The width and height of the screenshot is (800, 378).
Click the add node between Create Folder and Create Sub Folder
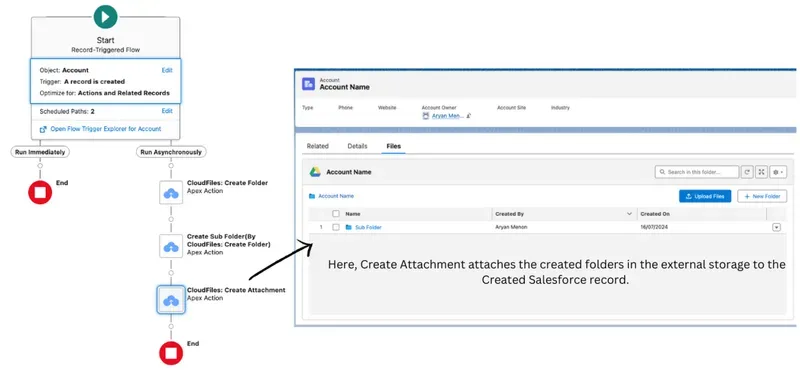171,220
